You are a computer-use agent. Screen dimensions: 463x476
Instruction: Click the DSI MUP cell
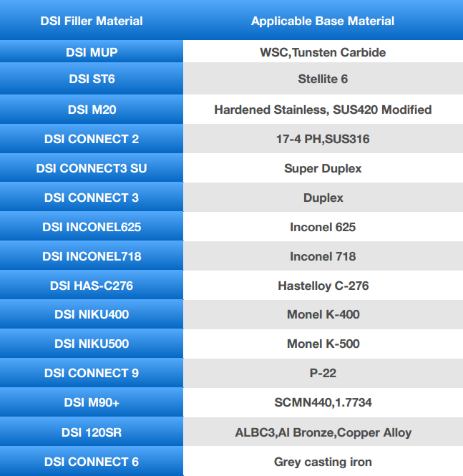tap(92, 52)
